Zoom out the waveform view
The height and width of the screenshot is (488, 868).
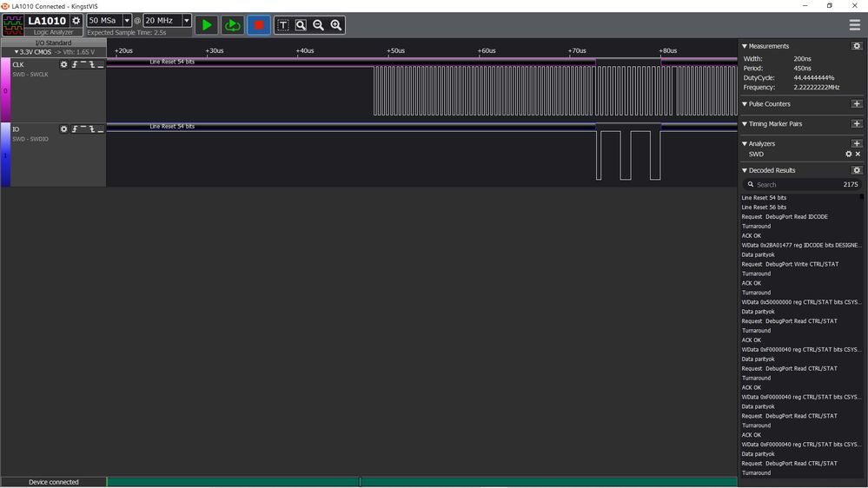[x=318, y=25]
